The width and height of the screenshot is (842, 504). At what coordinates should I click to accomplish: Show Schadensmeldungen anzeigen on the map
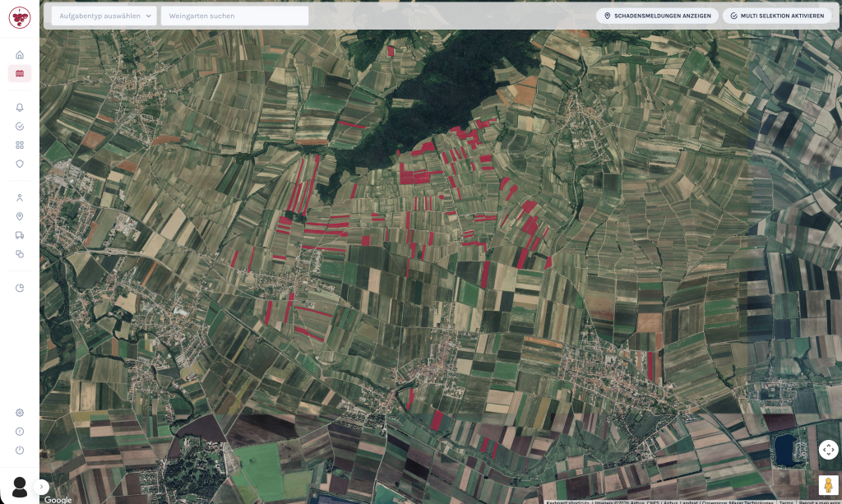[x=657, y=16]
